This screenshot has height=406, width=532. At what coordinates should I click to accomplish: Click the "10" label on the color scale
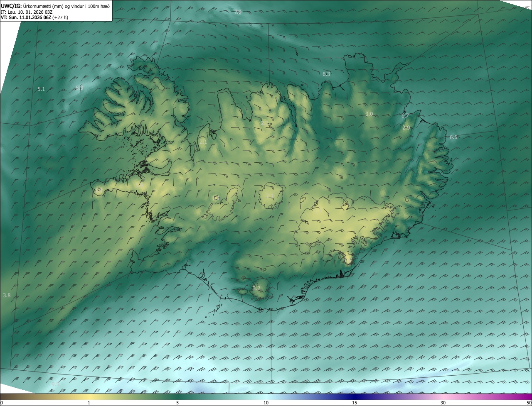(266, 403)
